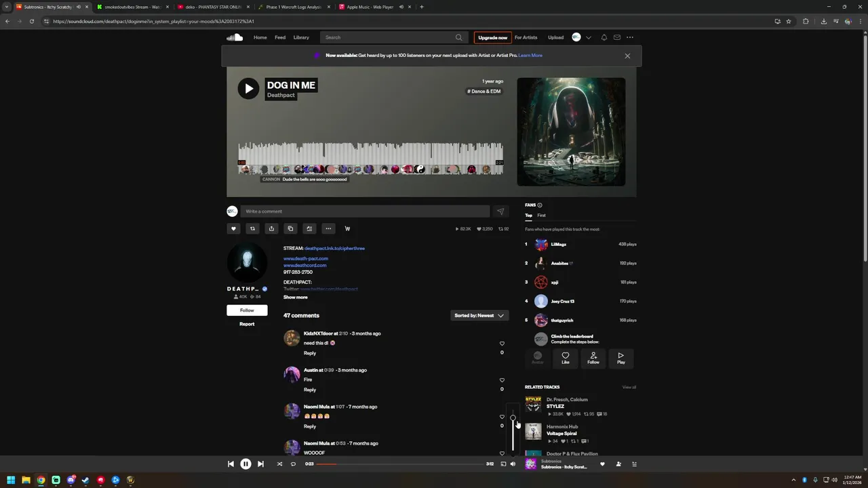This screenshot has width=868, height=488.
Task: Go to the Feed tab
Action: pos(280,37)
